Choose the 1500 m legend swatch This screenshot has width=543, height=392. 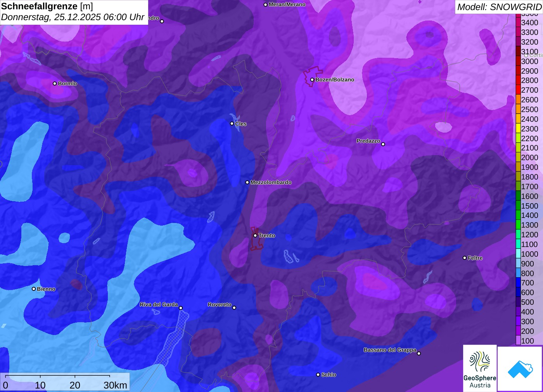[x=518, y=206]
